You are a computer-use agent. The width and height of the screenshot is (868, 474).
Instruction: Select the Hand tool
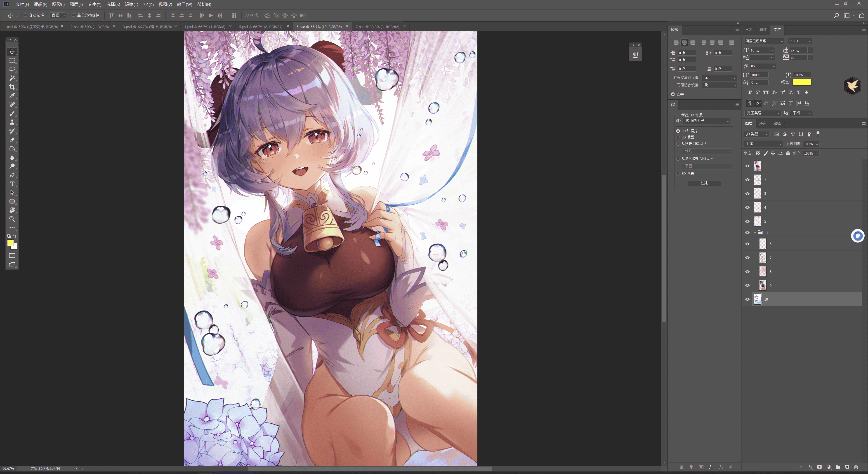click(12, 210)
